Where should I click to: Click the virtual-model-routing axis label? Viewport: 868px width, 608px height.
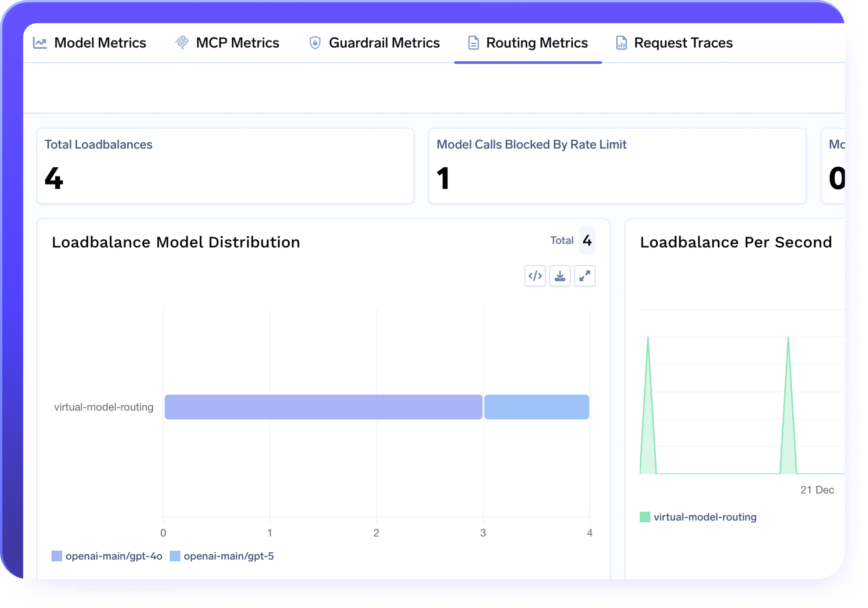104,407
